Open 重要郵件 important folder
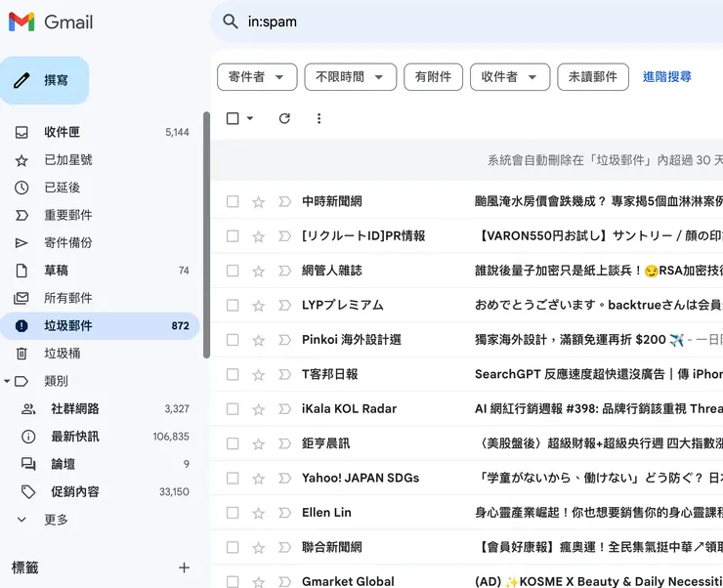 100,215
